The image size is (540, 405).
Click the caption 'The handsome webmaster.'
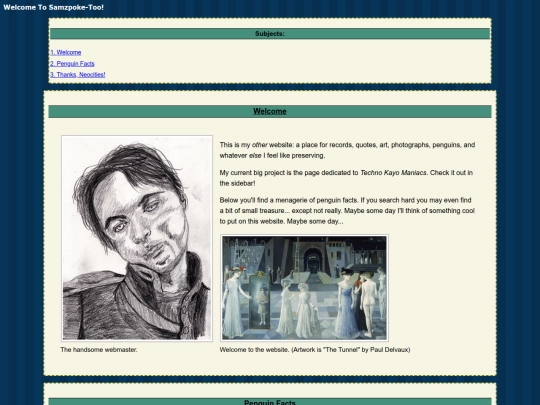99,350
